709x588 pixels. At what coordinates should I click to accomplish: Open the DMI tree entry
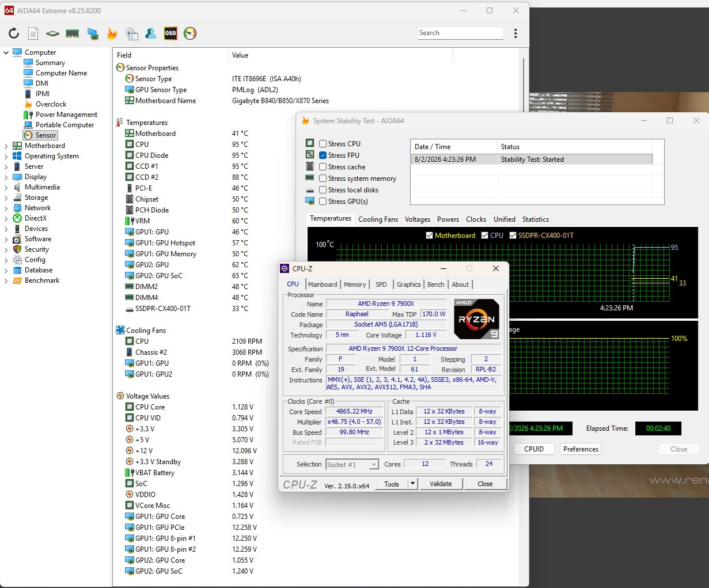(x=42, y=84)
